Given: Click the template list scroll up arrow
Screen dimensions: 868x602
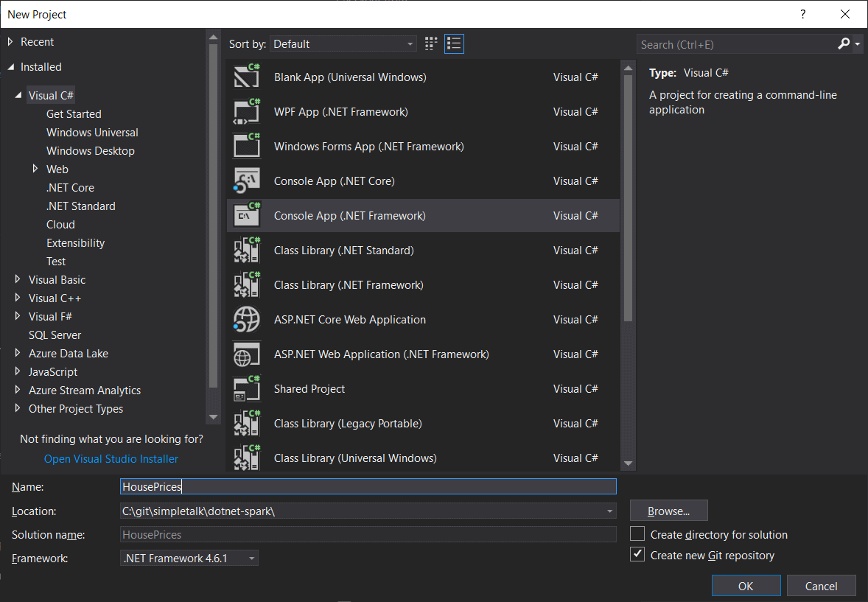Looking at the screenshot, I should point(628,68).
